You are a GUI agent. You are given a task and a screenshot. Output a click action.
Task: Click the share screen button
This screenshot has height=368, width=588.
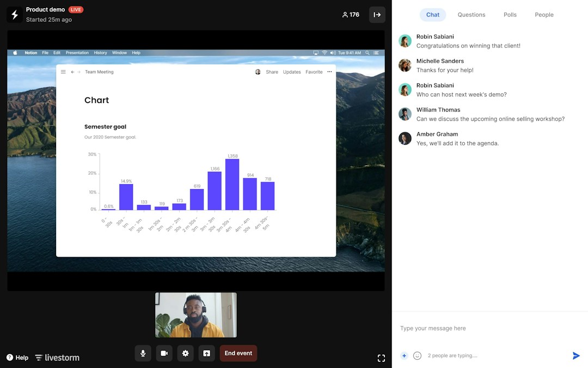[207, 353]
